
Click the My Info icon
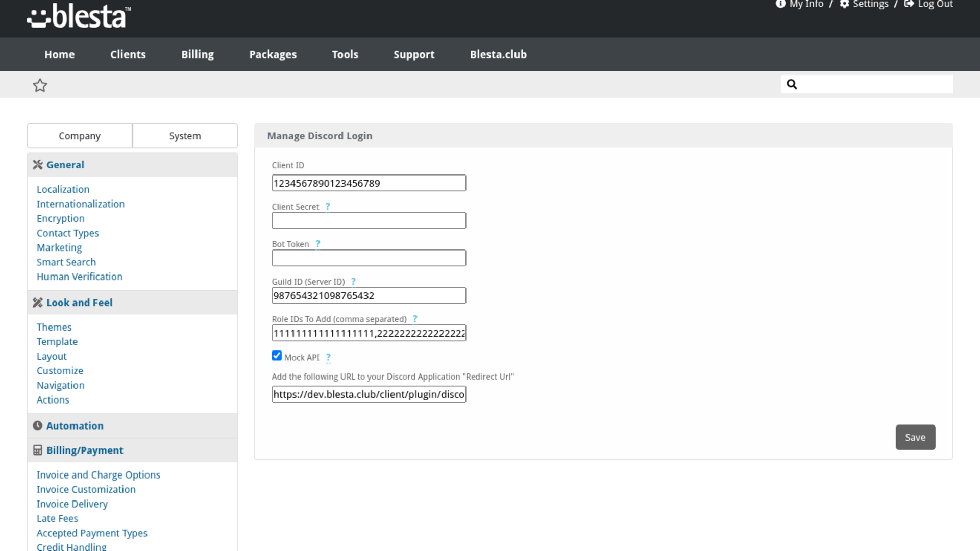(780, 4)
